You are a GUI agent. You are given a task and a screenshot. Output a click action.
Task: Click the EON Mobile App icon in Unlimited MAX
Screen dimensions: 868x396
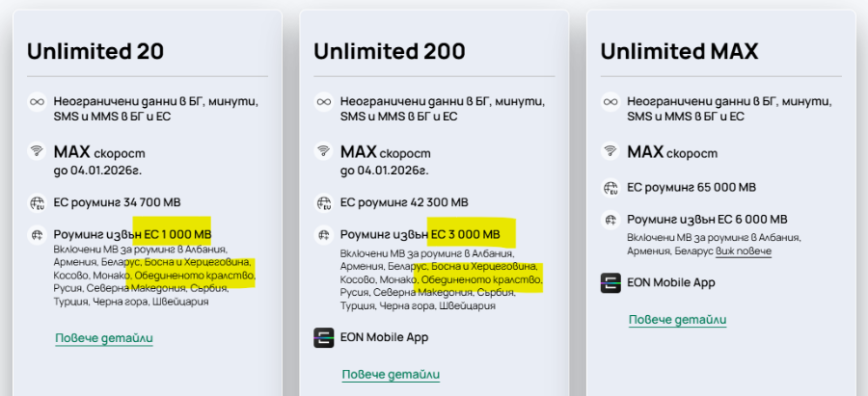[x=610, y=283]
